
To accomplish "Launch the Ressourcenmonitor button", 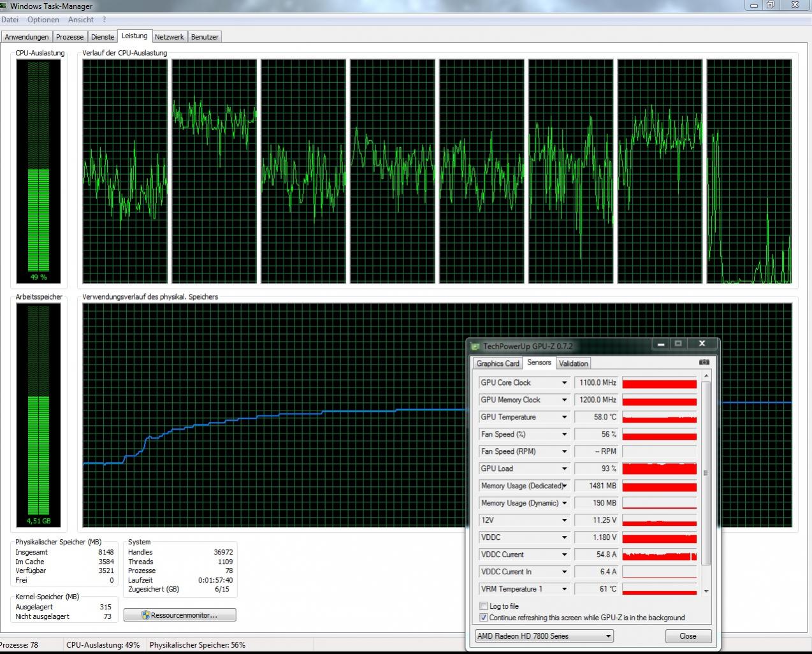I will pyautogui.click(x=180, y=615).
